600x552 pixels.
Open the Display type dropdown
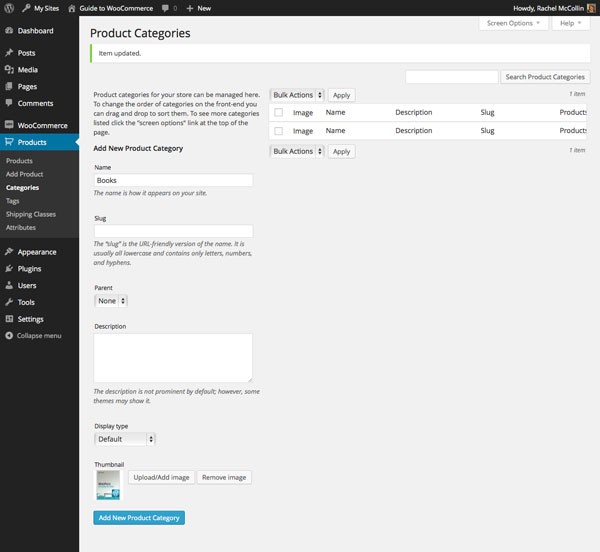tap(125, 439)
